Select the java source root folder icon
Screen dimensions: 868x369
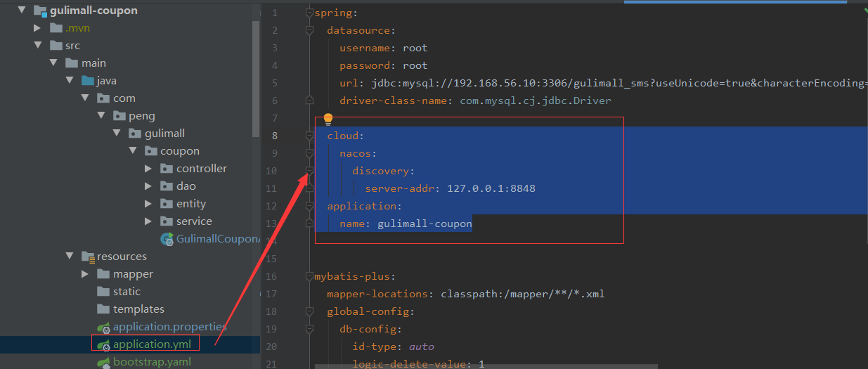tap(87, 81)
